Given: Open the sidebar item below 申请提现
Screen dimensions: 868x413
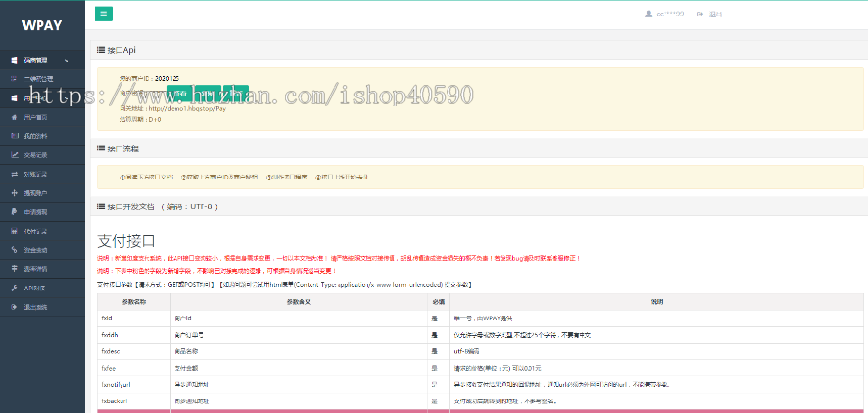Looking at the screenshot, I should pos(35,231).
